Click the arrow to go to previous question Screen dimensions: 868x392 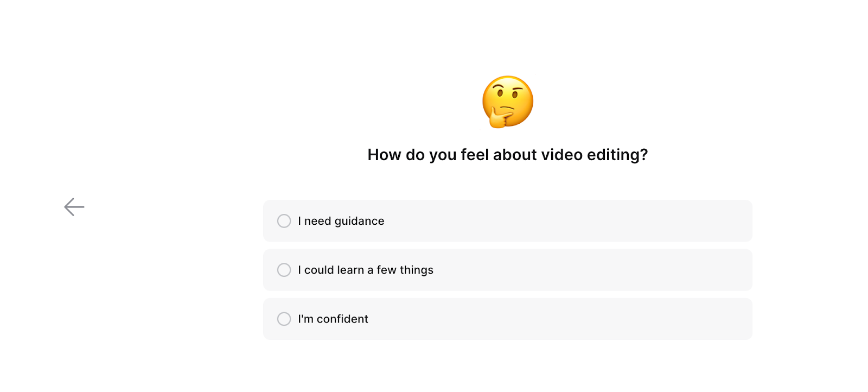[74, 206]
